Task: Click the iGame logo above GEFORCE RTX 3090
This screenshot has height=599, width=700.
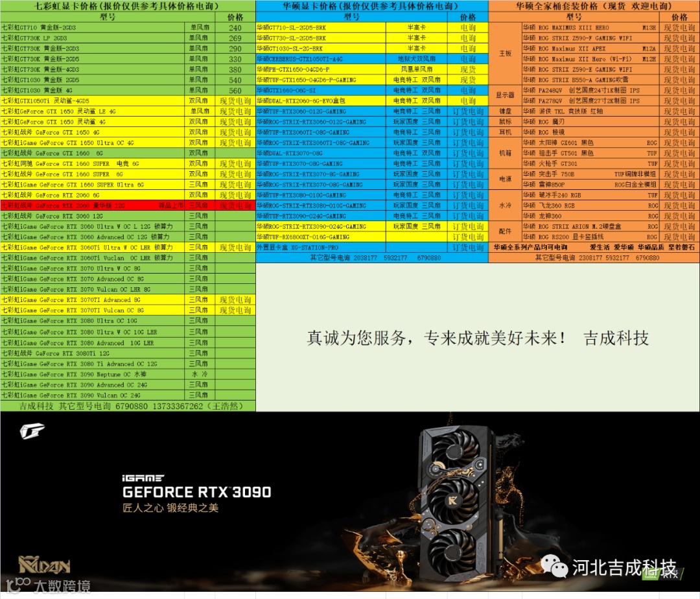Action: [x=143, y=478]
